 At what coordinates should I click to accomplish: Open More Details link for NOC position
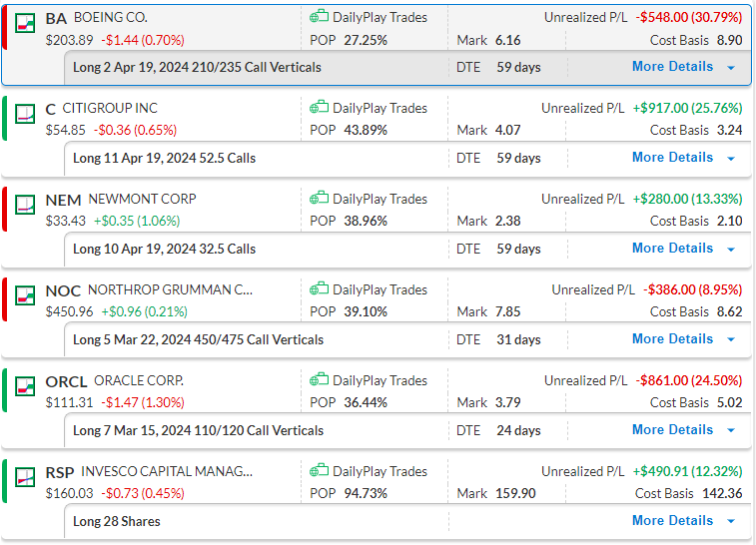tap(672, 339)
